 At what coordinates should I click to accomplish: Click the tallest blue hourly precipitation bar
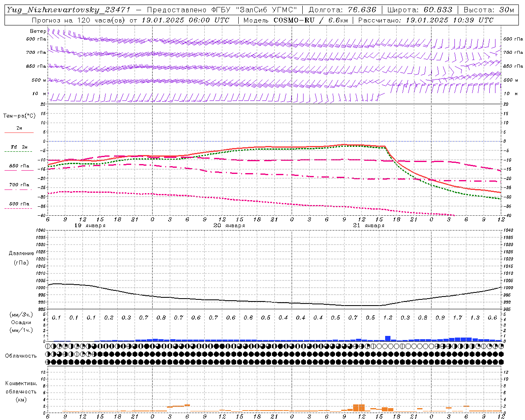[x=388, y=339]
